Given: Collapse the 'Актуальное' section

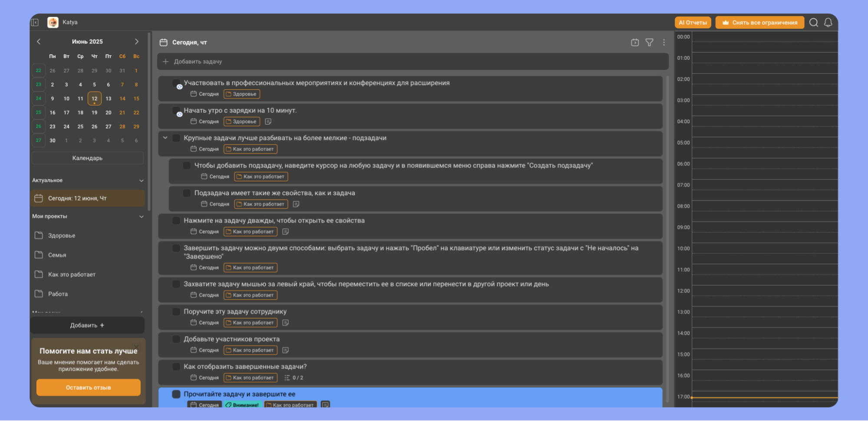Looking at the screenshot, I should 141,181.
